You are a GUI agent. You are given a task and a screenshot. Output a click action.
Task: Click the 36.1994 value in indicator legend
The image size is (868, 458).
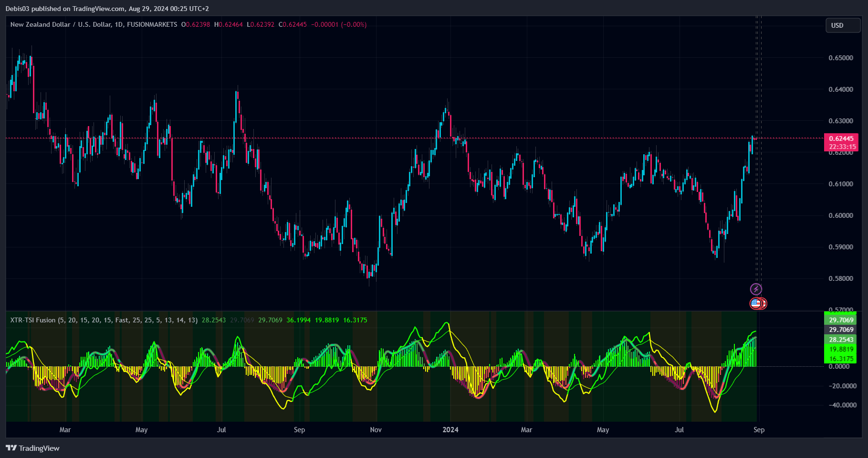298,320
